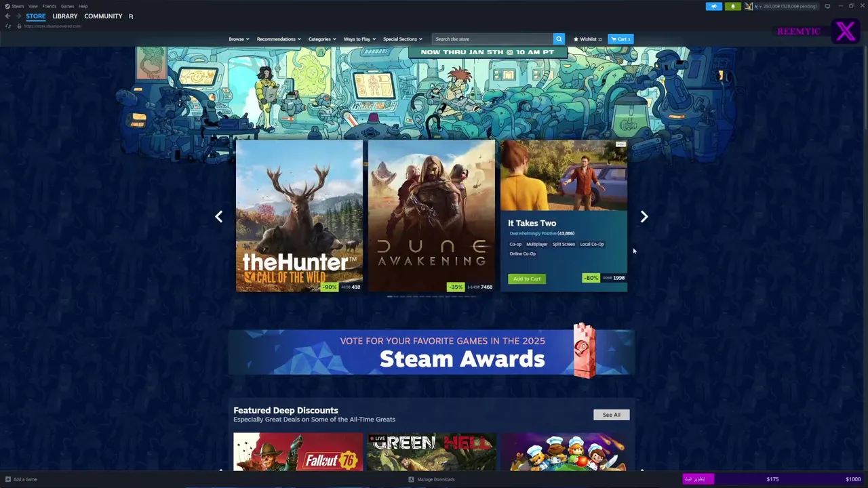Screen dimensions: 868x488
Task: Select the STORE tab
Action: (x=36, y=16)
